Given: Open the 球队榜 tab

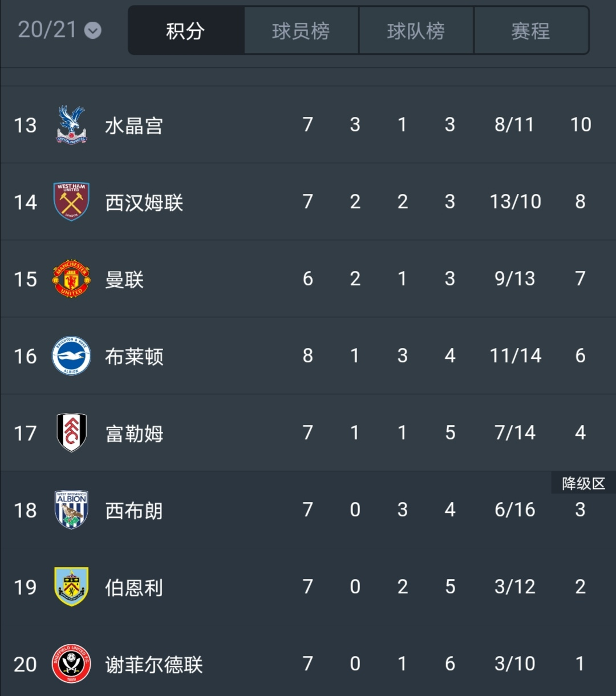Looking at the screenshot, I should 416,31.
